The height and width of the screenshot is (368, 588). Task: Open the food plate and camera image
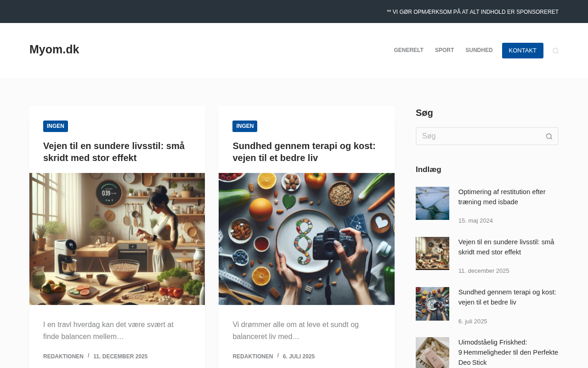tap(306, 239)
